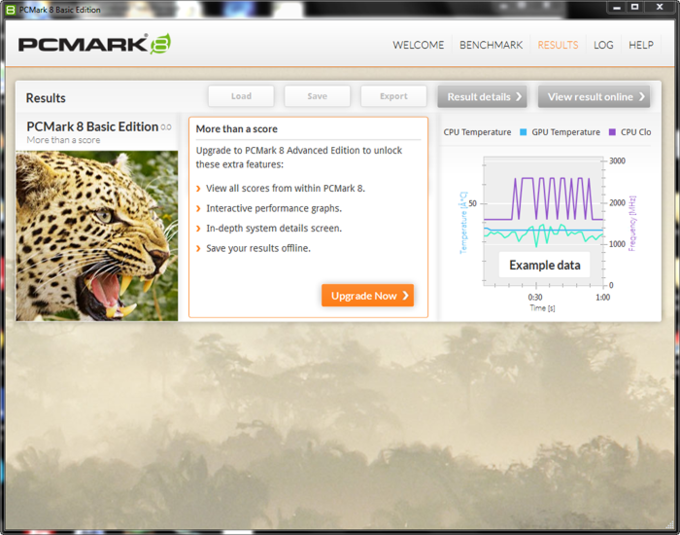The width and height of the screenshot is (680, 535).
Task: Open the WELCOME tab
Action: point(418,45)
